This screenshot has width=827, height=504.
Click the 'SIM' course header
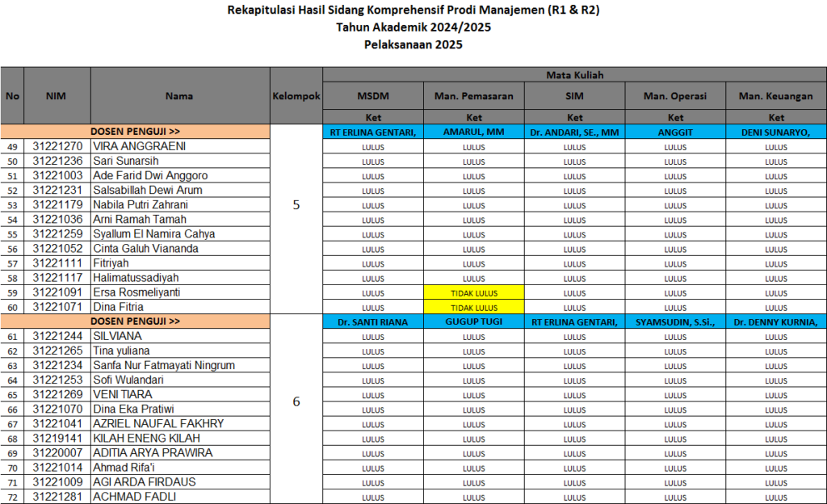click(x=574, y=96)
